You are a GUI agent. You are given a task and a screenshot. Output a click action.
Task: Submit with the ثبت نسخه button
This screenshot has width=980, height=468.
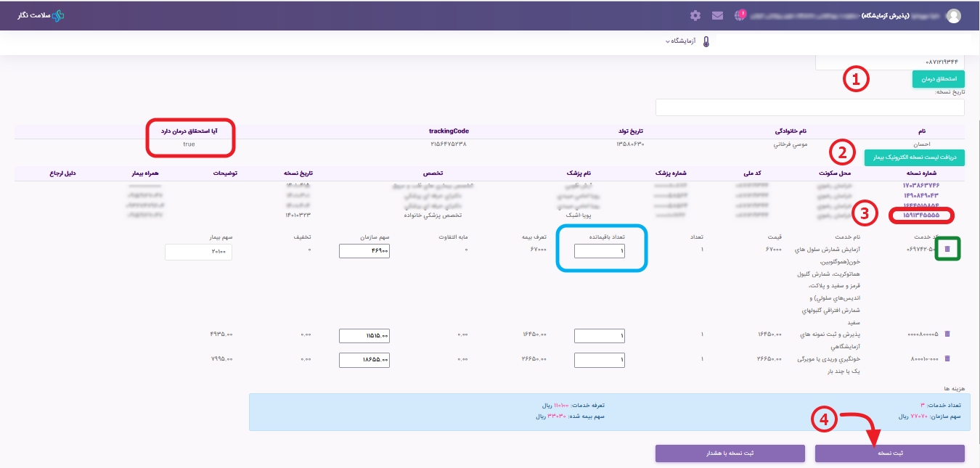pos(889,453)
